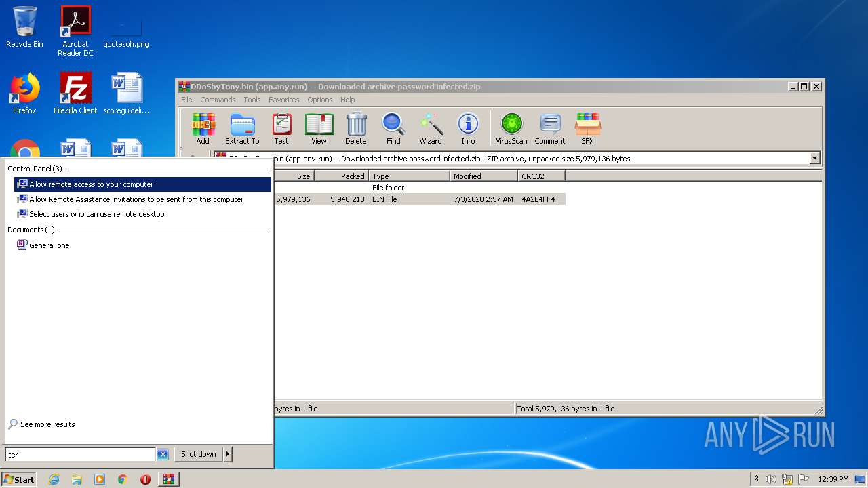Open the View toolbar icon
Viewport: 868px width, 488px height.
point(319,129)
